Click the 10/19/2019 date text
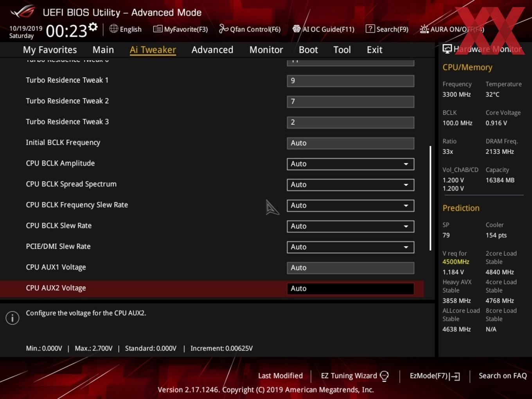This screenshot has width=532, height=399. pos(26,29)
